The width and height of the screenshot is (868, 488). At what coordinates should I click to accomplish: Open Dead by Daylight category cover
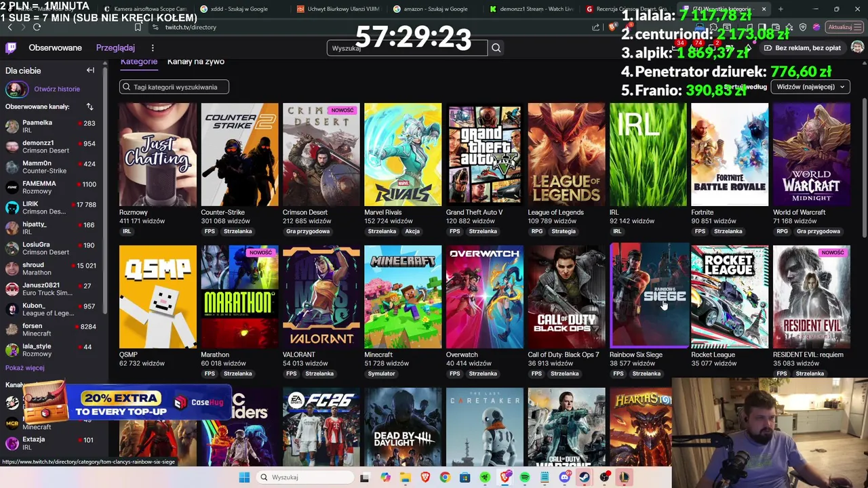pyautogui.click(x=403, y=427)
